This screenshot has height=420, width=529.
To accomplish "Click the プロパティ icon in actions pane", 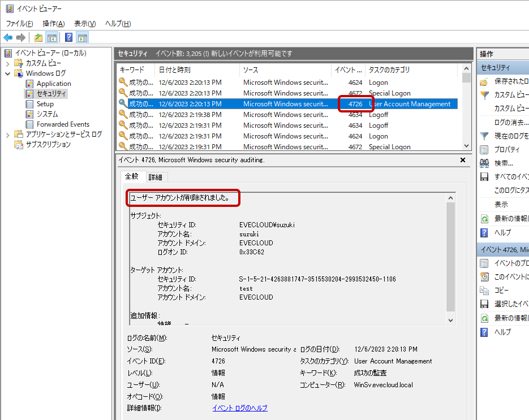I will point(484,150).
